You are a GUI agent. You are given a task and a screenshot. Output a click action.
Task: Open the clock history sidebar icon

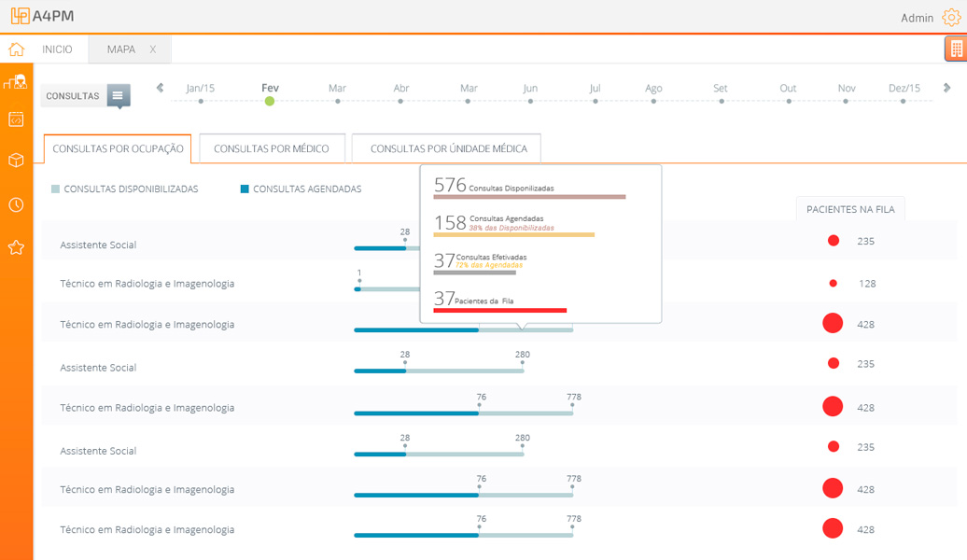[x=16, y=204]
